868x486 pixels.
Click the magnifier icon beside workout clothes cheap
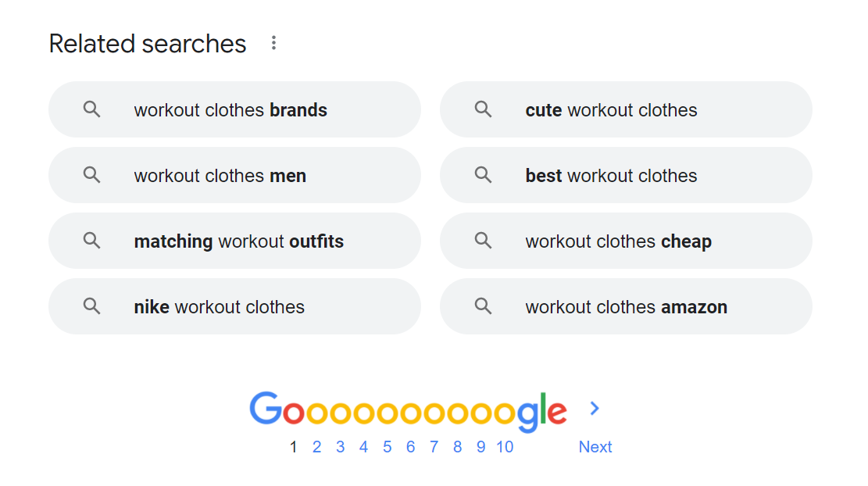point(483,241)
